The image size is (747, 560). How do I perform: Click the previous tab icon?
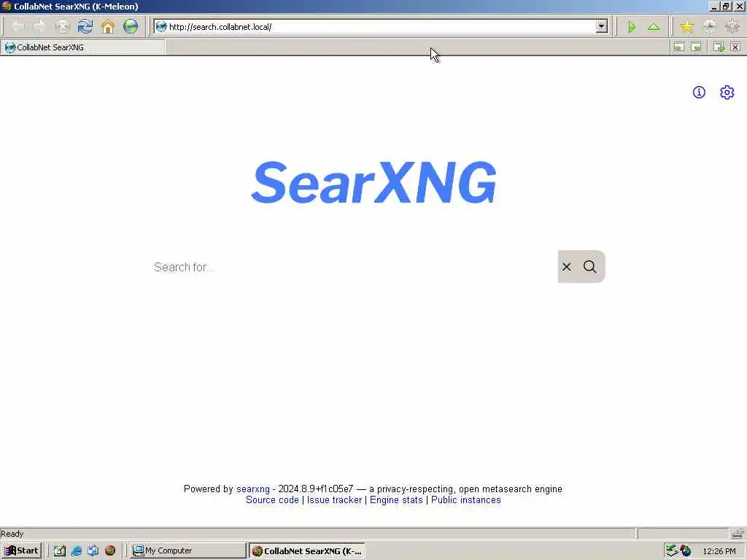click(x=678, y=47)
